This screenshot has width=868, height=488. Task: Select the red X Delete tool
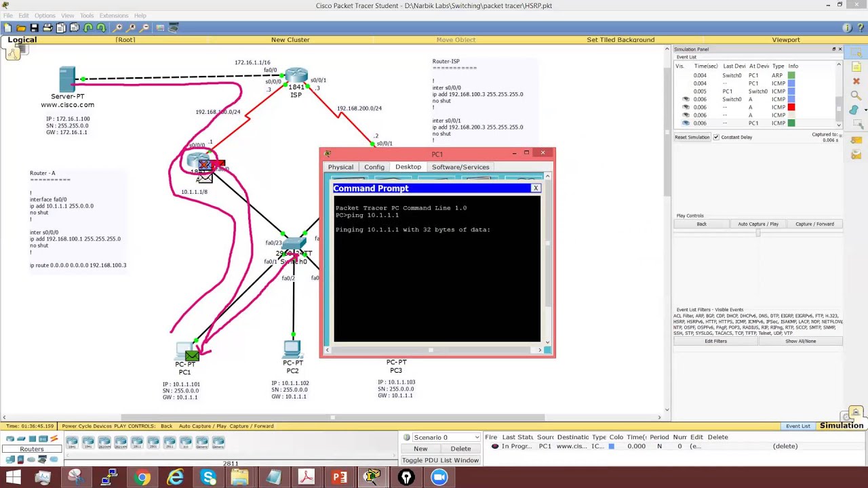[x=856, y=81]
